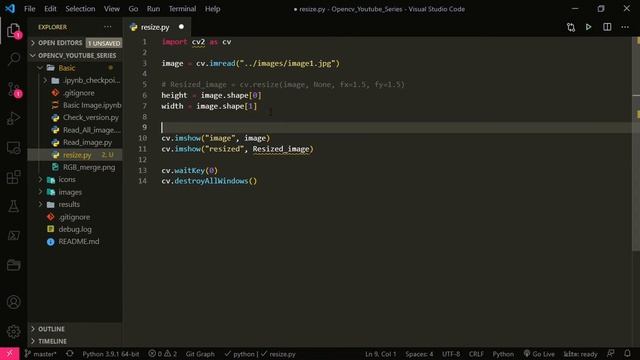Open the terminal panel icon in activity bar
640x360 pixels.
(x=13, y=236)
